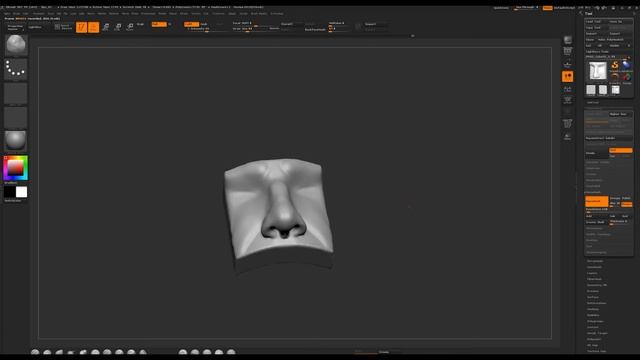Click the BPR render icon in right shelf
The width and height of the screenshot is (640, 360).
[568, 40]
